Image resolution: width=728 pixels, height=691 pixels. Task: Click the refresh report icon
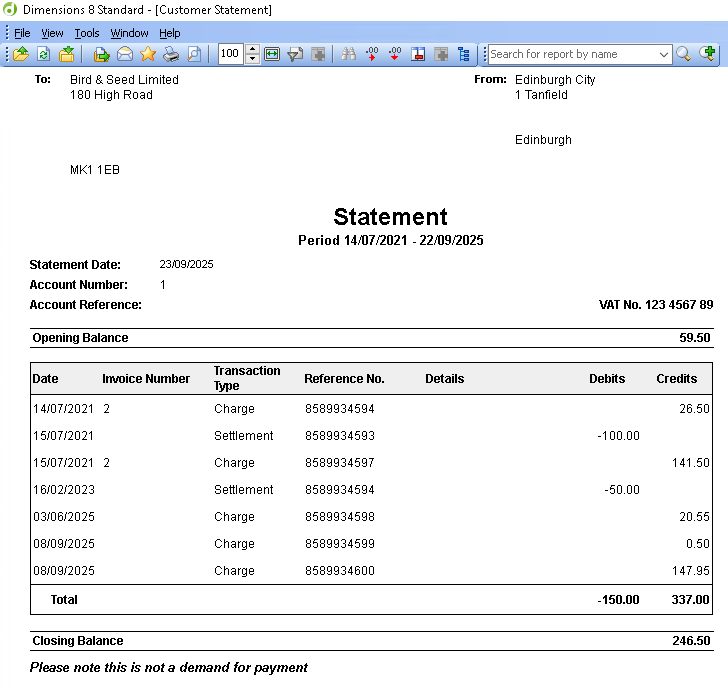43,54
